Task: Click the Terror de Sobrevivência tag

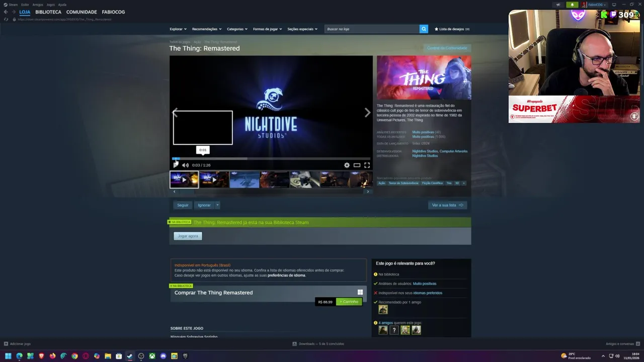Action: point(403,183)
